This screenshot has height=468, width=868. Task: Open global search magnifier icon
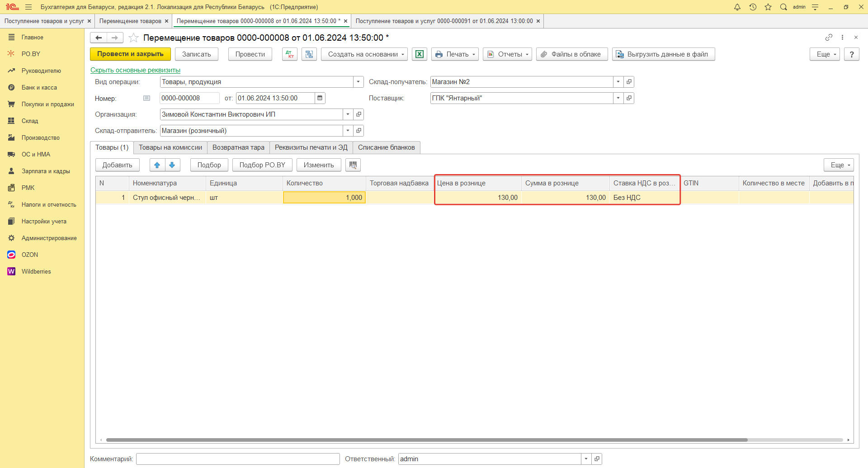[783, 7]
